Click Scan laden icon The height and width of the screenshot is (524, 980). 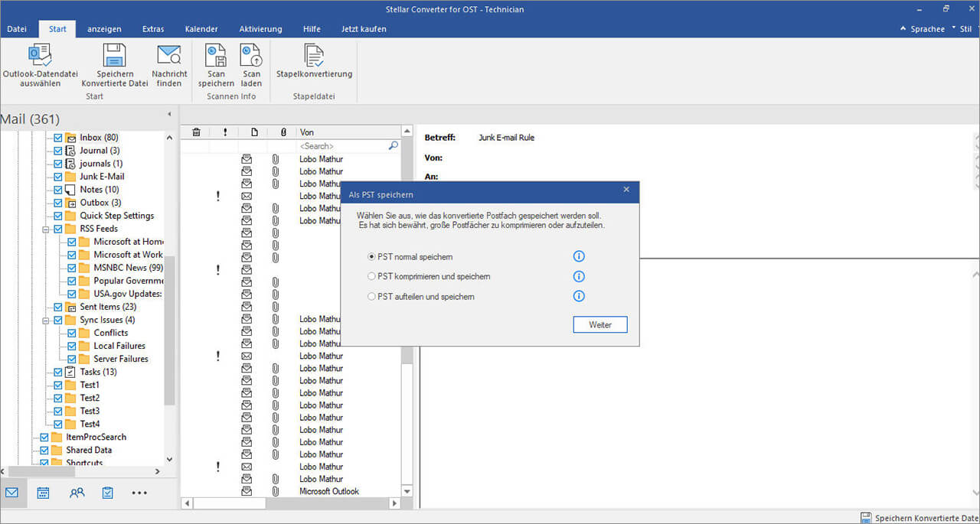tap(251, 54)
